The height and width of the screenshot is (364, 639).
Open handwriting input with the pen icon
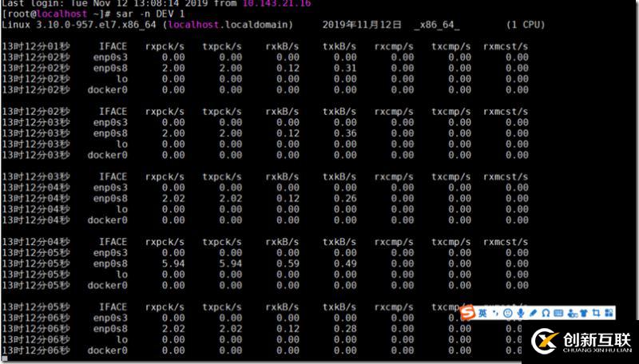coord(533,313)
